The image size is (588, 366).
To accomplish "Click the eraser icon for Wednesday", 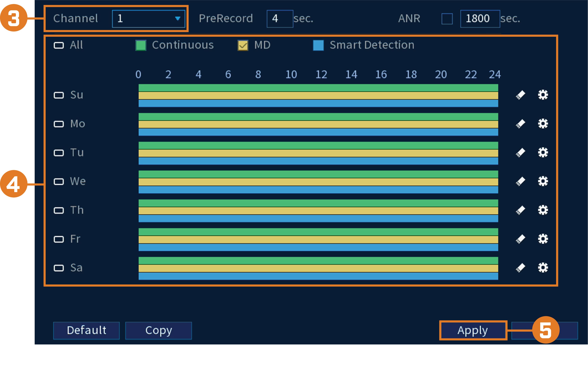I will [521, 181].
